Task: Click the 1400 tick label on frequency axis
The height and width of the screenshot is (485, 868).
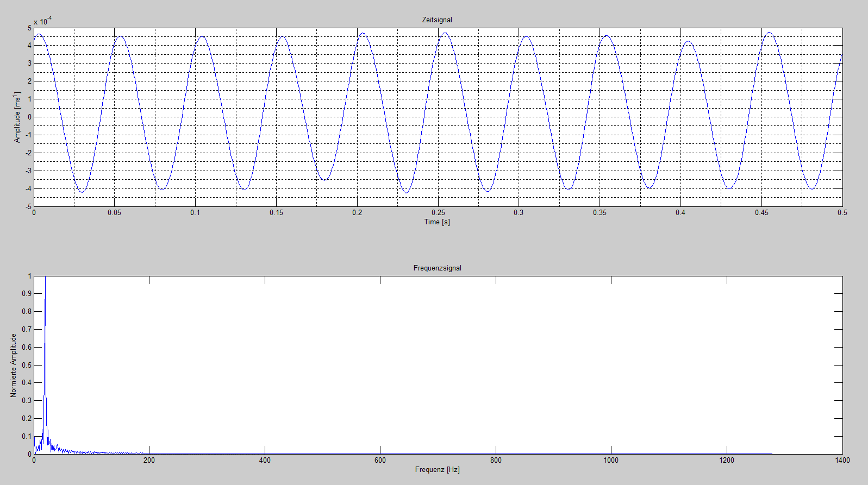Action: coord(842,461)
